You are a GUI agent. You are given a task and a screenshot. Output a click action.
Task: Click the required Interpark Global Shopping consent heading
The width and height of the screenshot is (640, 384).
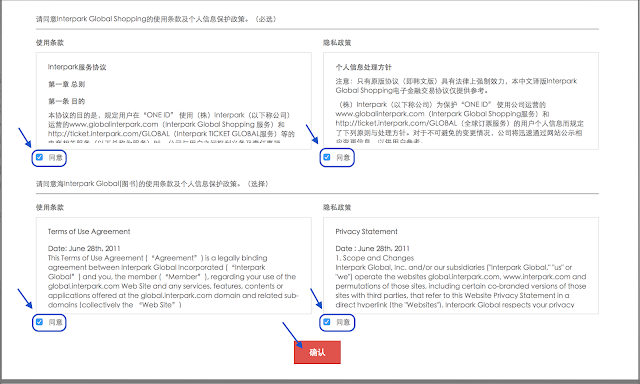pos(156,19)
